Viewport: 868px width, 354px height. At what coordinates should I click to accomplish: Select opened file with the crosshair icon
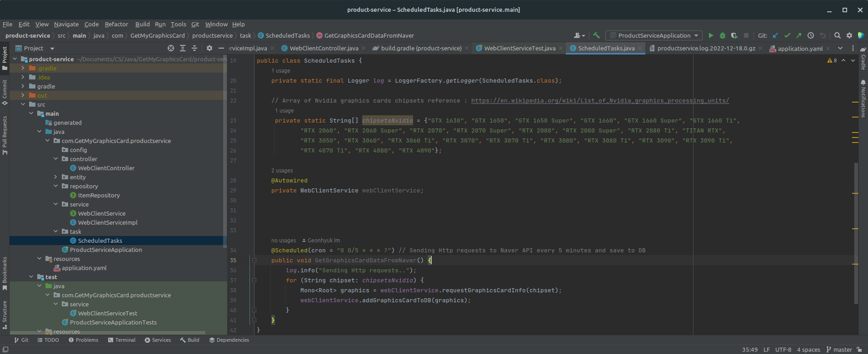coord(171,48)
